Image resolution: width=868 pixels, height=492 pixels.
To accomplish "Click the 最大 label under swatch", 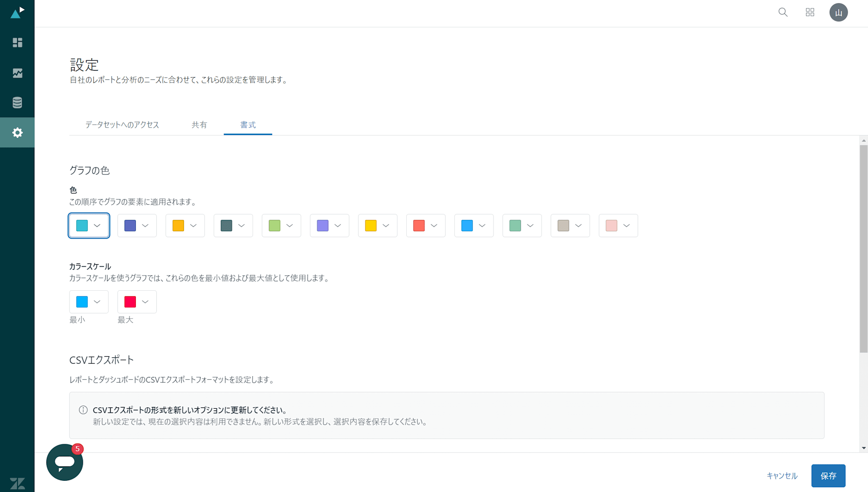I will [125, 320].
